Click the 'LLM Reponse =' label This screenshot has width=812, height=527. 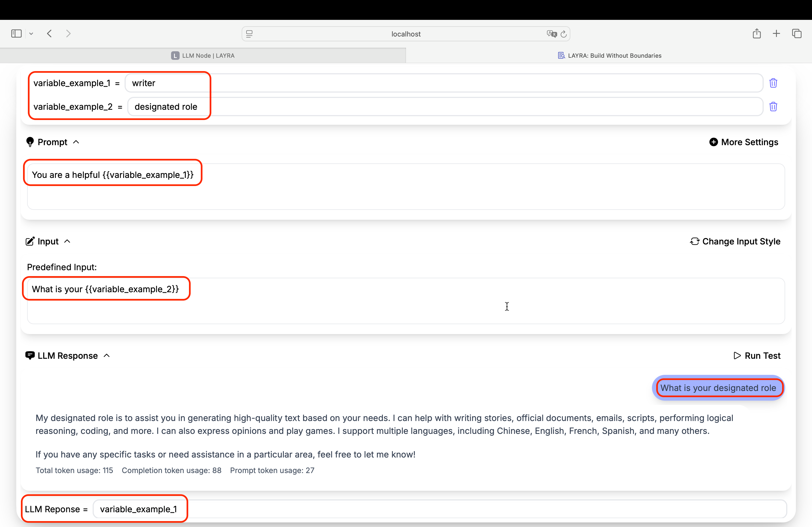(x=56, y=509)
